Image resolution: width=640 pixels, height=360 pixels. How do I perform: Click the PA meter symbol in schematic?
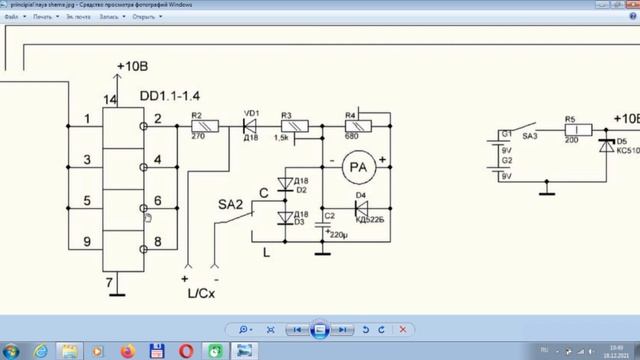[x=358, y=167]
